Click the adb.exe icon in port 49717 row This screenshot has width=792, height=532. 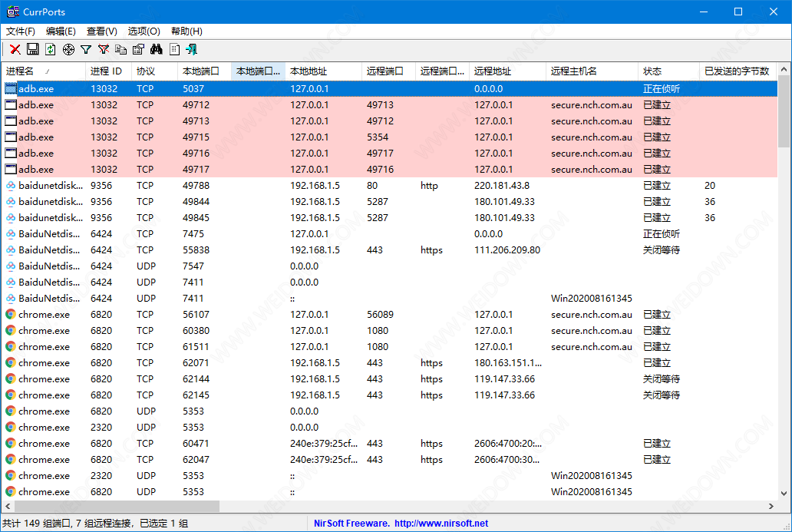pos(11,170)
